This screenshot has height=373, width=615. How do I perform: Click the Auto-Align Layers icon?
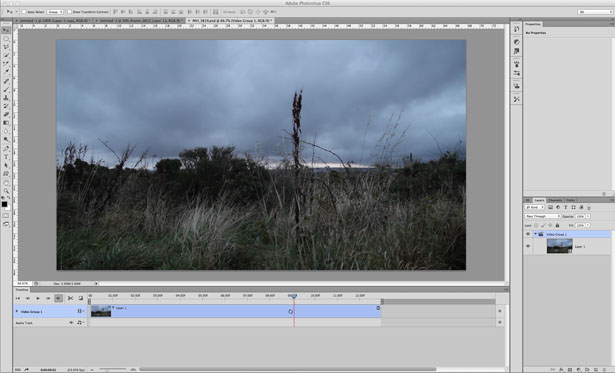pyautogui.click(x=216, y=12)
